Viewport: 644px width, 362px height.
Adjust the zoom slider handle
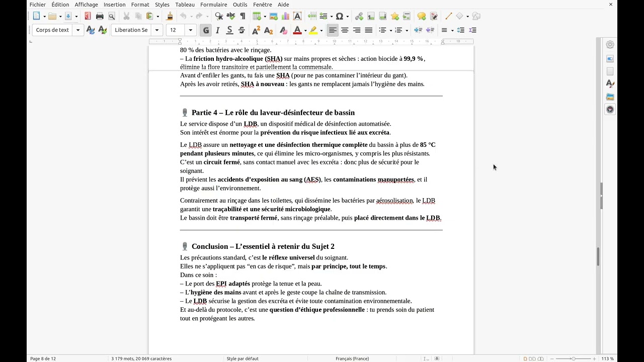click(573, 358)
